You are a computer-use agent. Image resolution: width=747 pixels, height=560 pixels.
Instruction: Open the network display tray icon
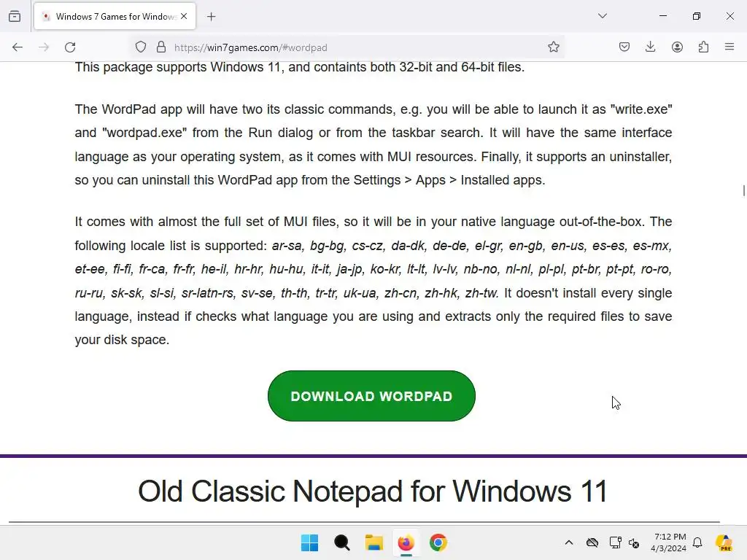click(x=615, y=542)
